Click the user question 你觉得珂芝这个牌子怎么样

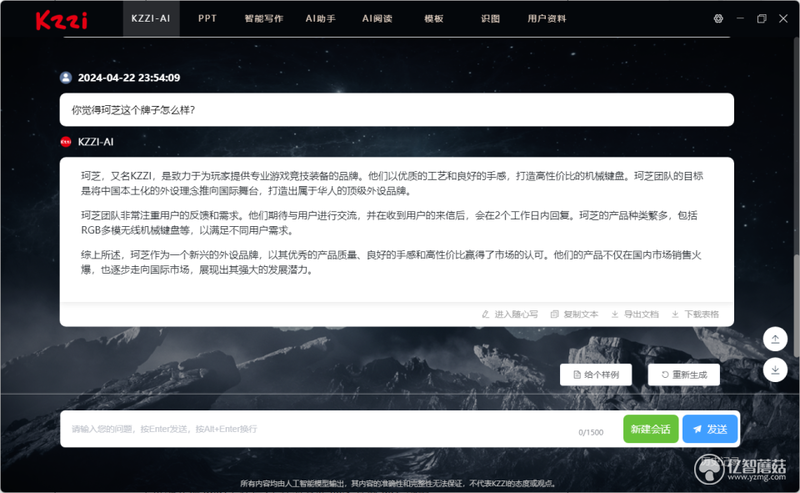coord(133,110)
